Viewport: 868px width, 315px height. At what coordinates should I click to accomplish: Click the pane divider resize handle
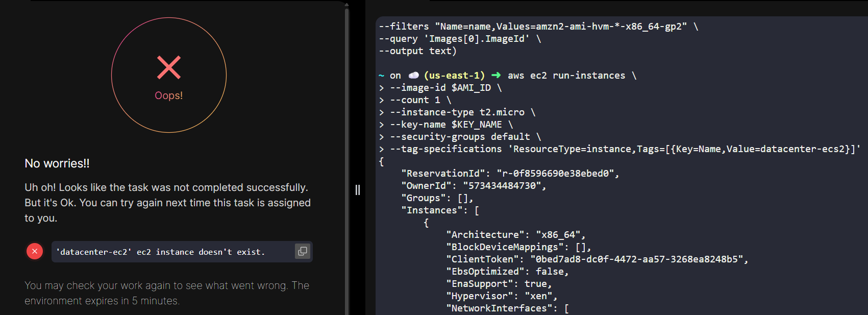coord(358,190)
